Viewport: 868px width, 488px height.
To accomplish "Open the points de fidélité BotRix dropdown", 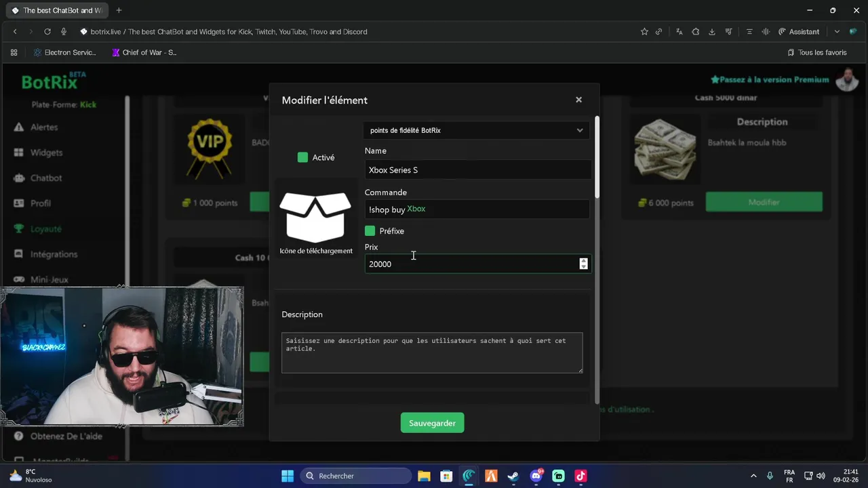I will pyautogui.click(x=477, y=130).
